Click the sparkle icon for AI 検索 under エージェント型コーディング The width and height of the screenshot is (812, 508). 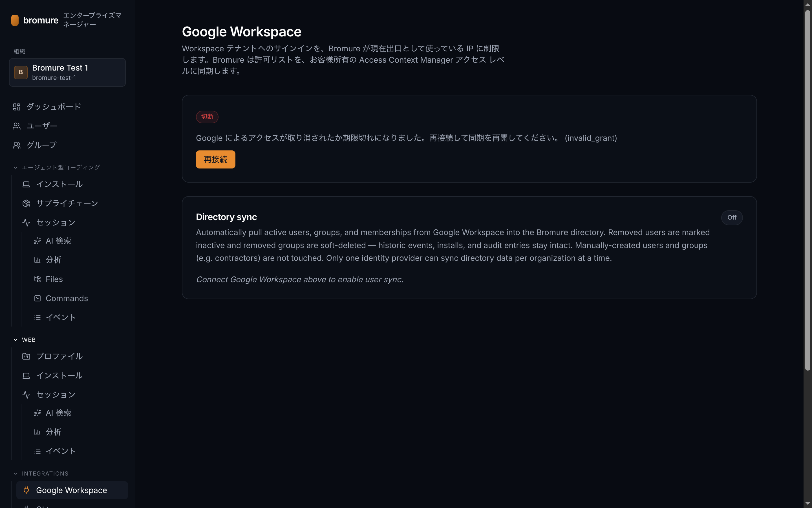point(37,240)
